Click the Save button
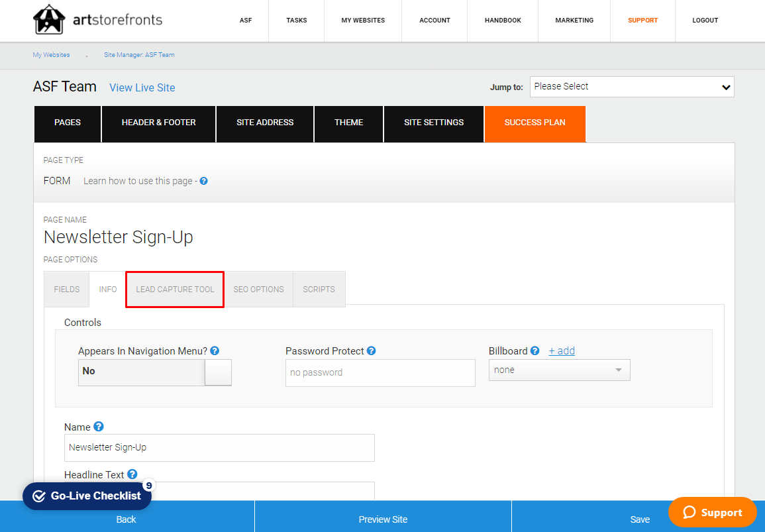Viewport: 765px width, 532px height. click(640, 519)
